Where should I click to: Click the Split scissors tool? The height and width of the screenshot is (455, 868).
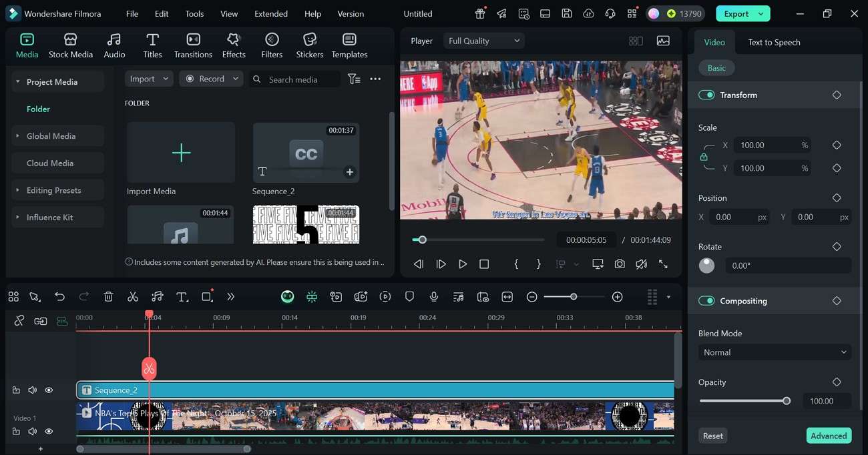[133, 297]
